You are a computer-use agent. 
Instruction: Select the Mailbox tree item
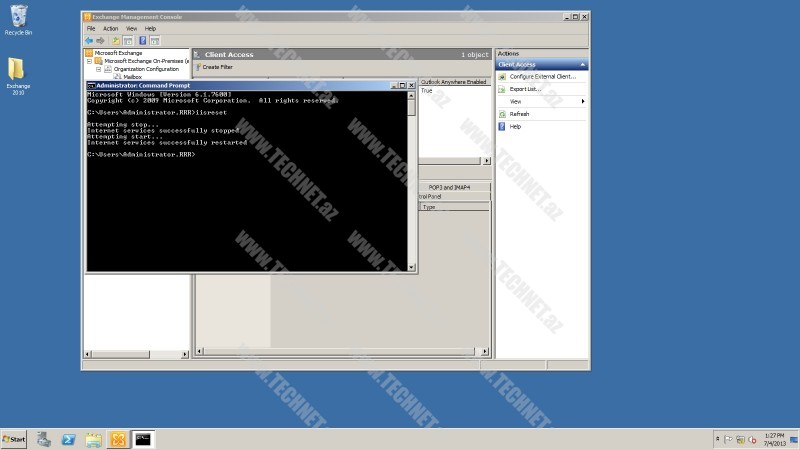[x=133, y=77]
